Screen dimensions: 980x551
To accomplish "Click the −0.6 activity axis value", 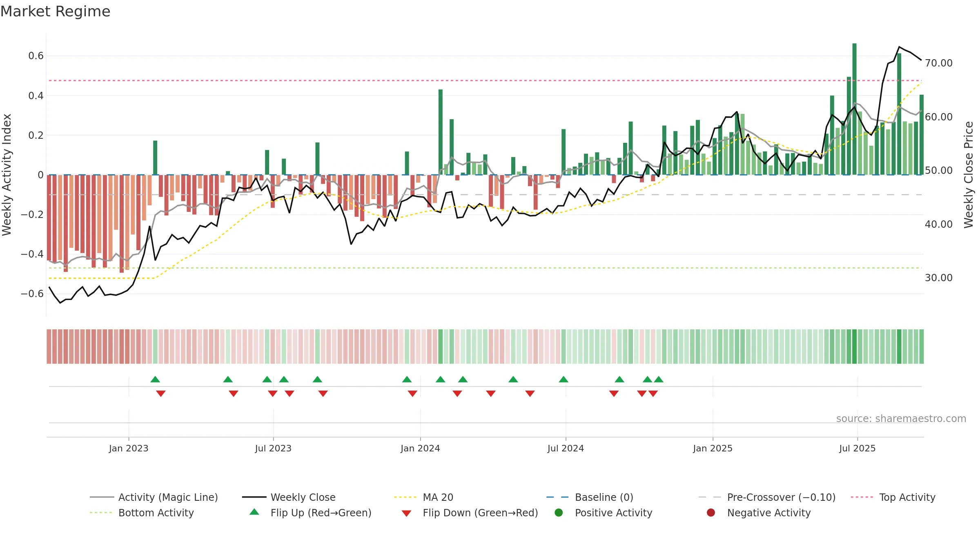I will pos(32,293).
